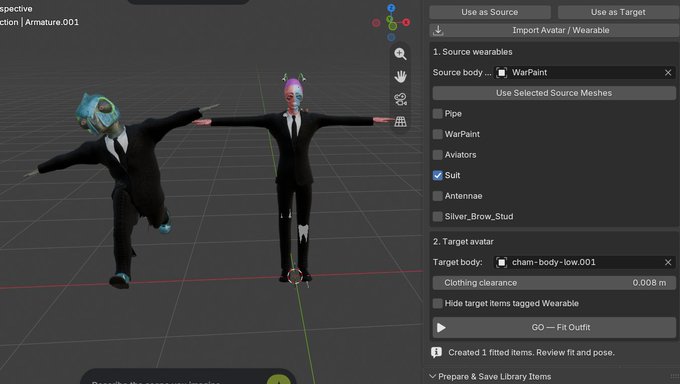The image size is (680, 384).
Task: Tick the Silver_Brow_Stud checkbox
Action: tap(438, 217)
